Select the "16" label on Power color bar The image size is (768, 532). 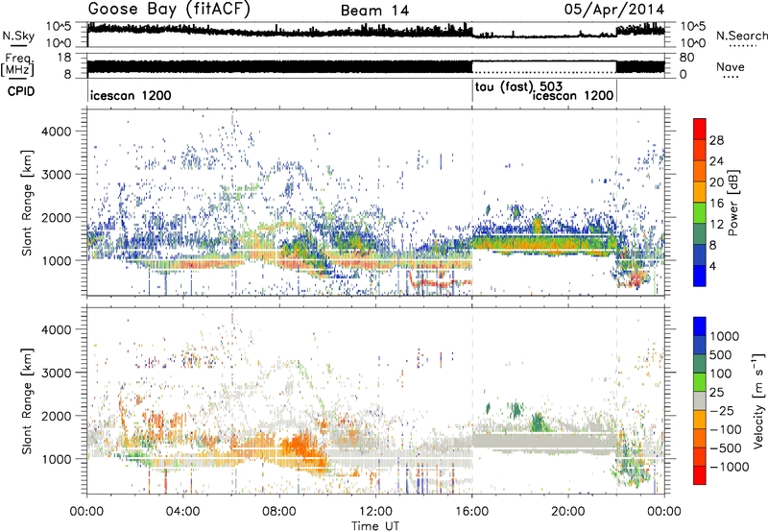coord(716,204)
